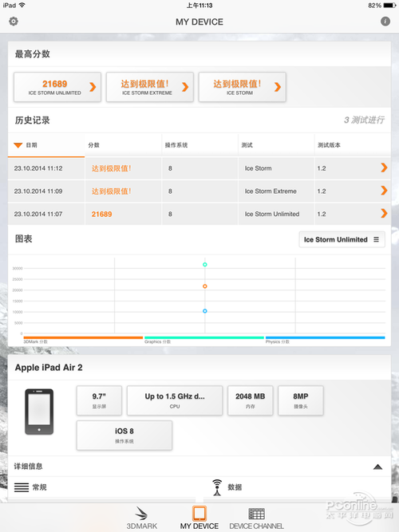Tap the Wi-Fi icon in status bar
399x532 pixels.
22,5
